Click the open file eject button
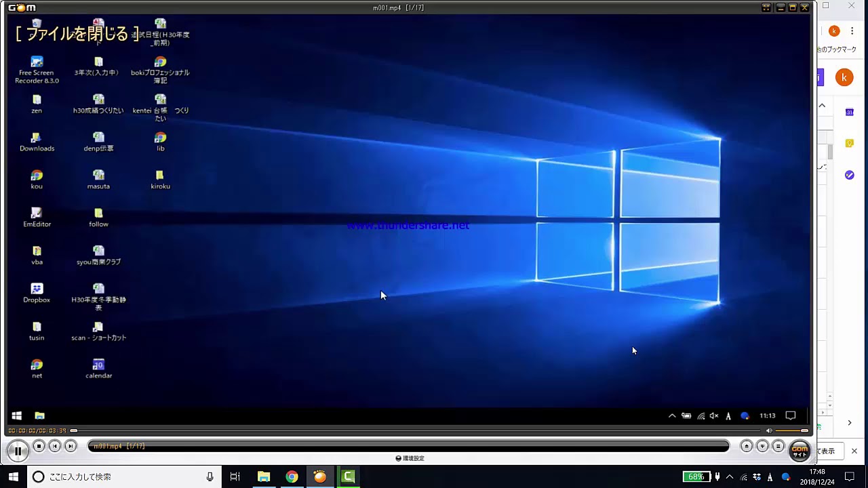 click(747, 446)
